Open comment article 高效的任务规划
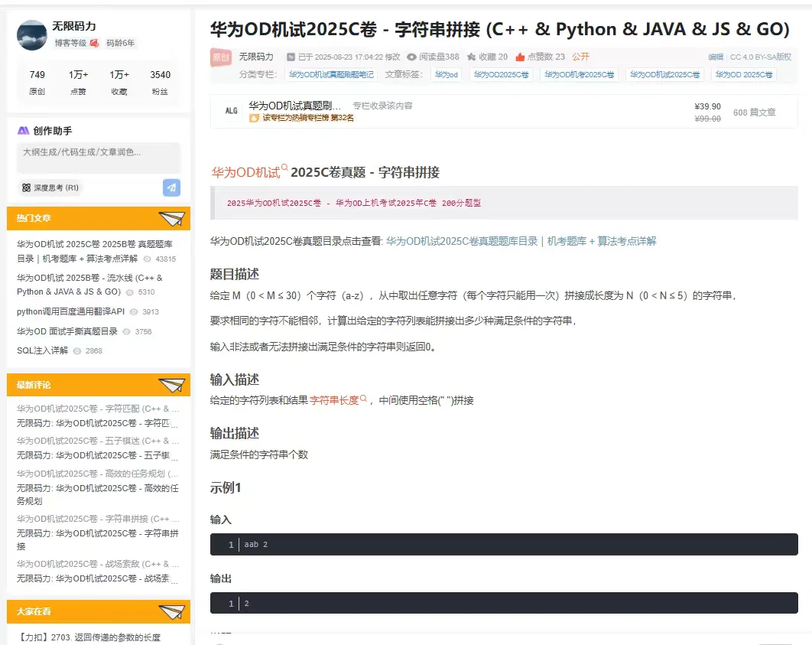 98,474
